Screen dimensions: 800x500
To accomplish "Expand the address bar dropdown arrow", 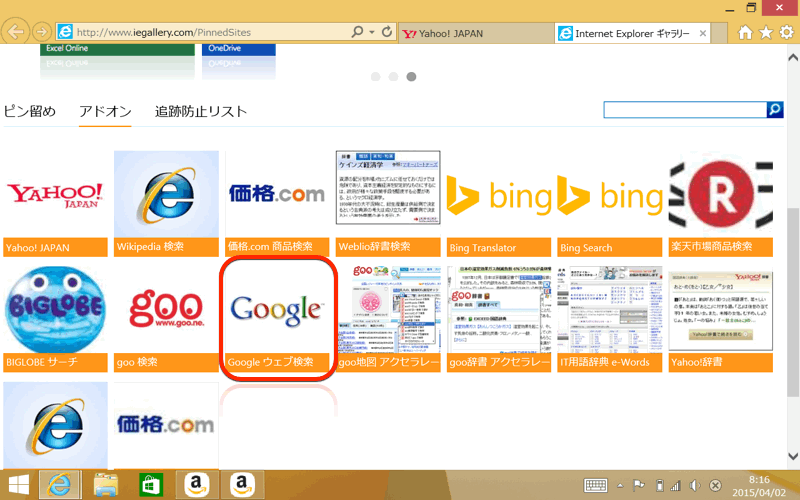I will coord(372,33).
